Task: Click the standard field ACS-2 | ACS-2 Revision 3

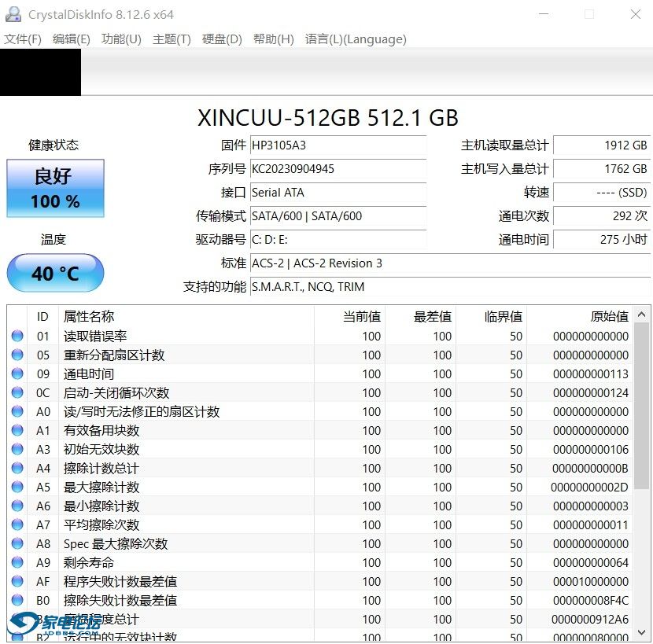Action: tap(450, 263)
